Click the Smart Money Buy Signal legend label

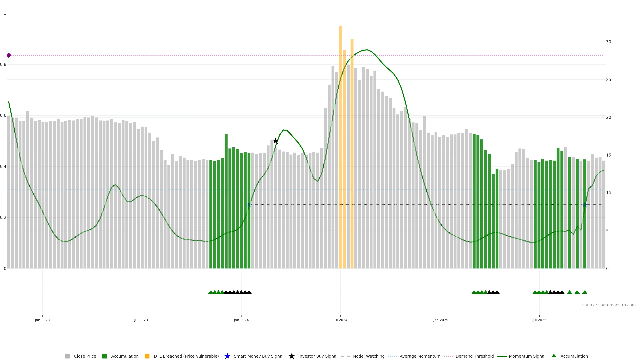(258, 356)
